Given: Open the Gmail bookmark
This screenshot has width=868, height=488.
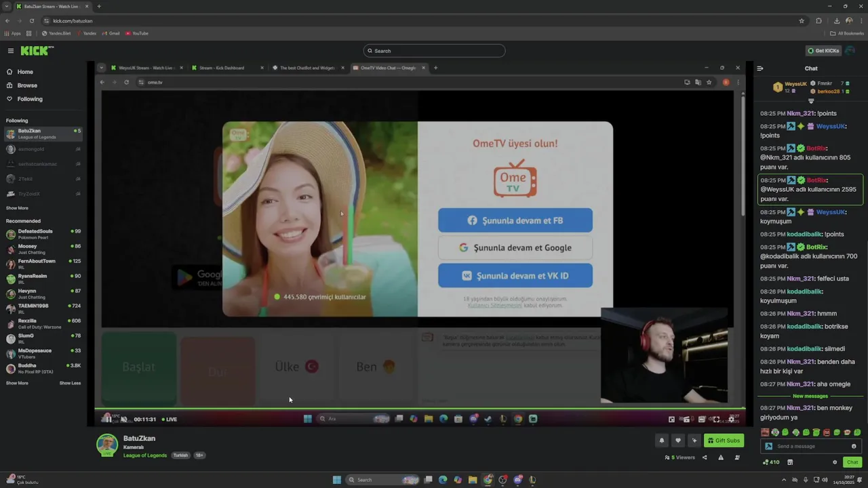Looking at the screenshot, I should click(111, 33).
